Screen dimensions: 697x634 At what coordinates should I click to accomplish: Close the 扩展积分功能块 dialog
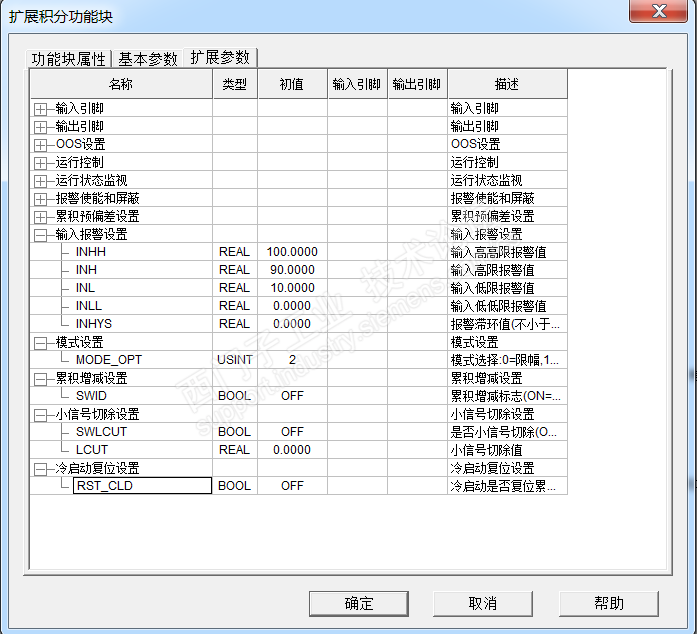[x=659, y=11]
